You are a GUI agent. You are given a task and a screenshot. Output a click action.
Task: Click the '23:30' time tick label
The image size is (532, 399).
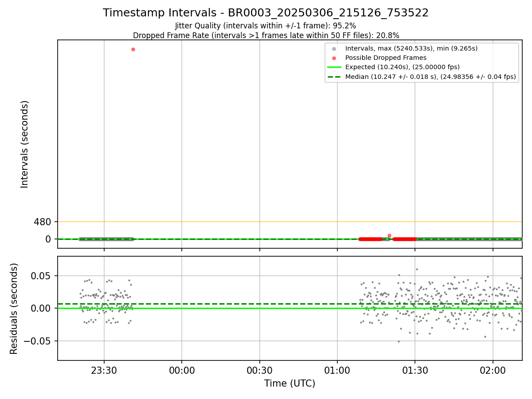[104, 370]
